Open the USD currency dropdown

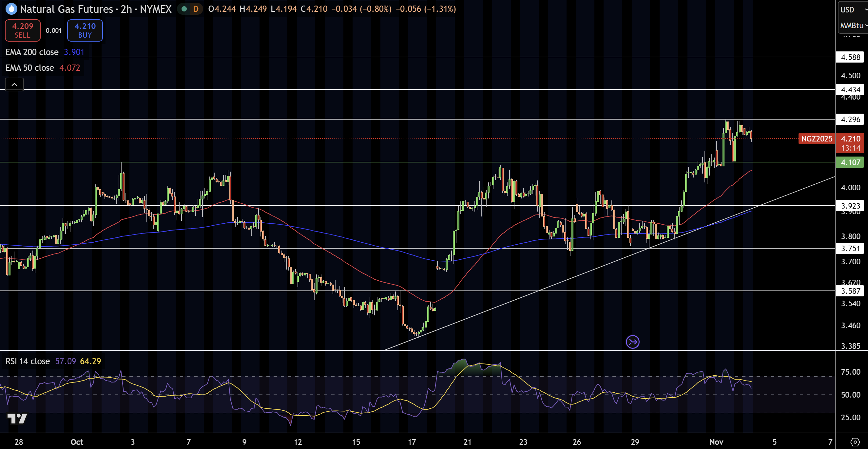[x=853, y=10]
